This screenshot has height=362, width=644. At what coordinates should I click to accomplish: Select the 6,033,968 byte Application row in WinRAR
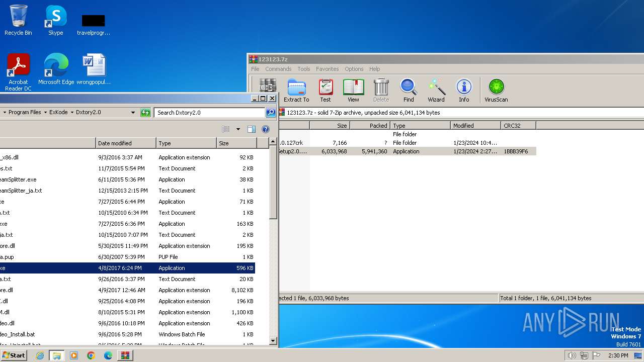[x=408, y=151]
